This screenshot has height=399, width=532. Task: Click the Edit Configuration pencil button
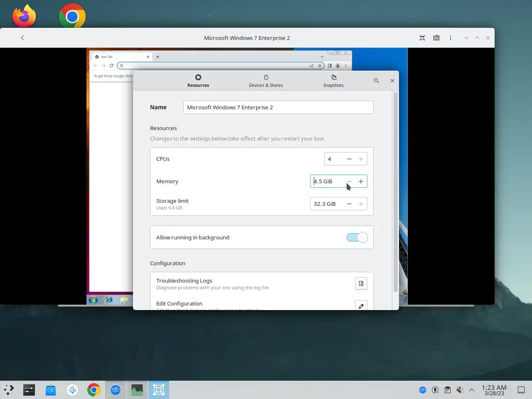click(361, 306)
